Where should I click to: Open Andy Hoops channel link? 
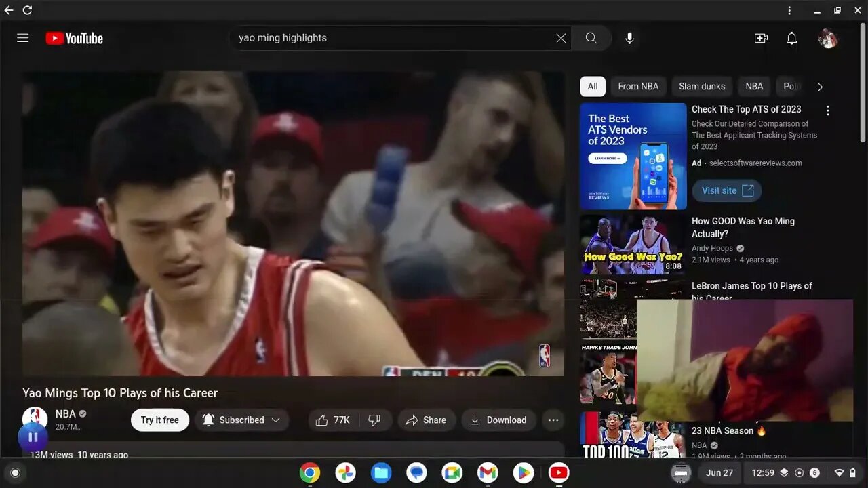point(712,248)
